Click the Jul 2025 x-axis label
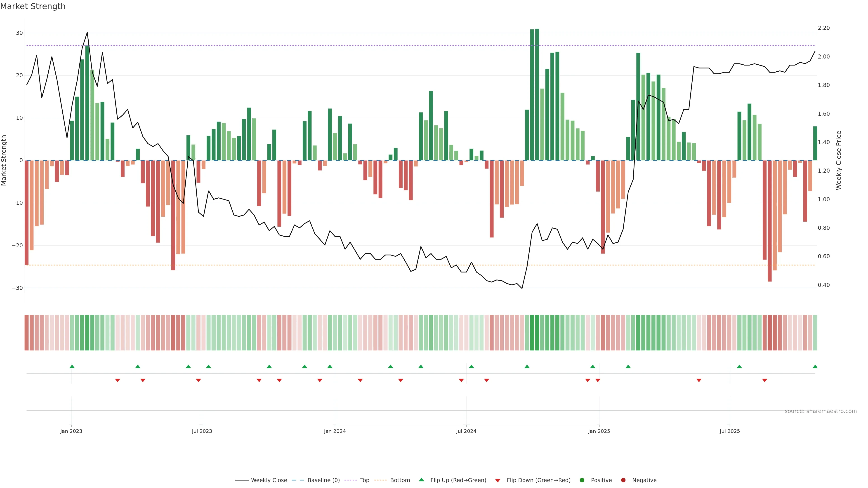This screenshot has width=868, height=488. pyautogui.click(x=729, y=431)
